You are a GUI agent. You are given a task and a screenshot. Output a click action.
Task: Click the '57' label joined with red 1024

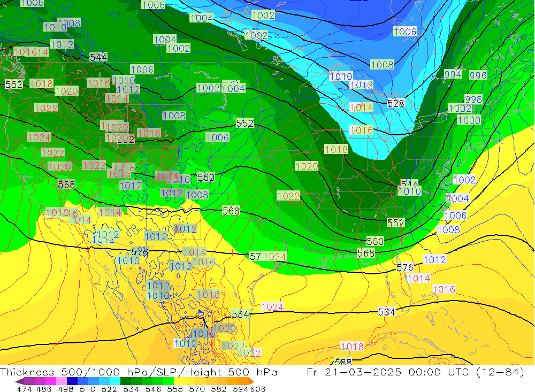pos(256,256)
